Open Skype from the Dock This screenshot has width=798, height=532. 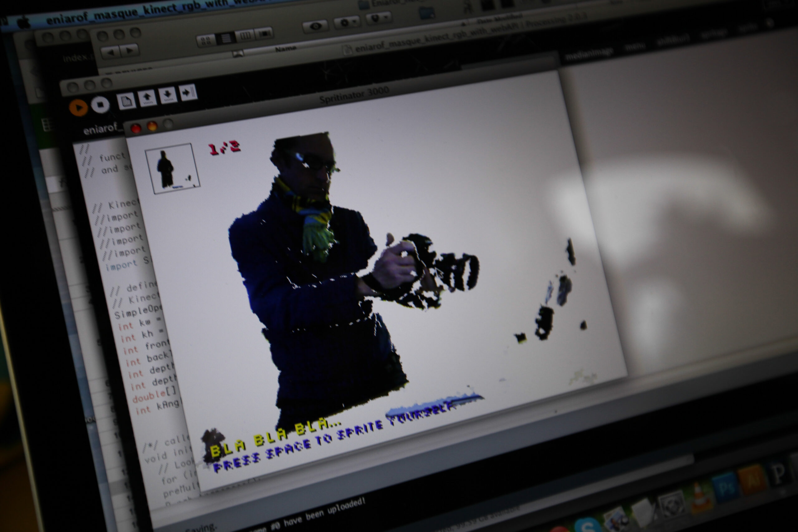tap(588, 525)
